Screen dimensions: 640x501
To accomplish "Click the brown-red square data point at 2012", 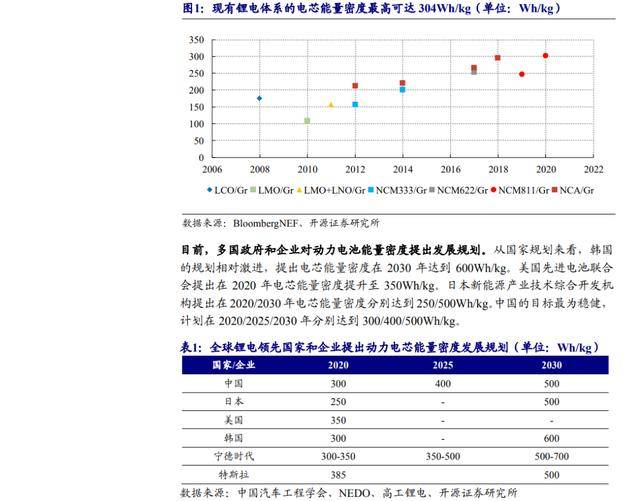I will click(355, 86).
